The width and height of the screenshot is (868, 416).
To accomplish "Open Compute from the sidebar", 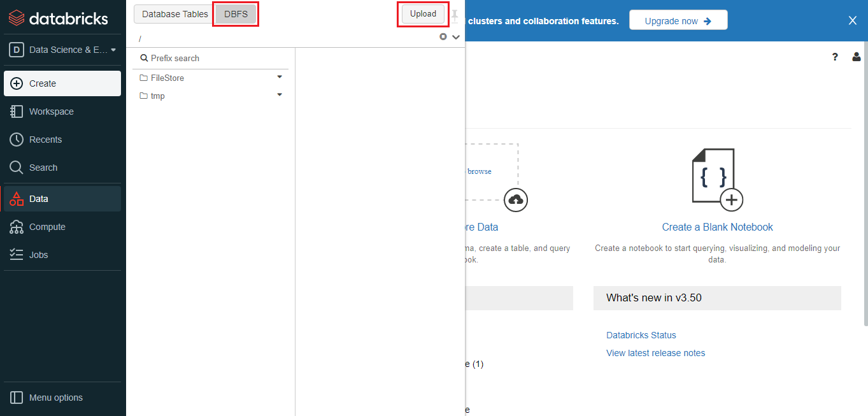I will coord(47,227).
